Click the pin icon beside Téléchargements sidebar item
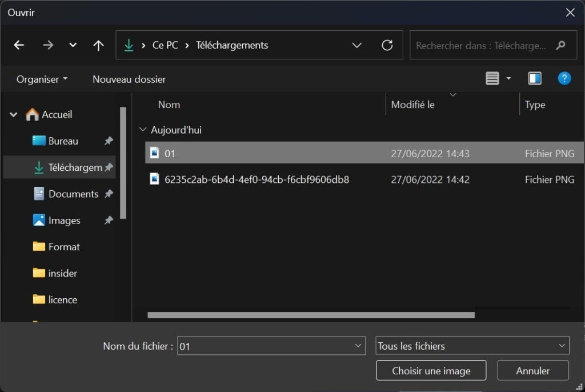The image size is (585, 392). [x=109, y=167]
